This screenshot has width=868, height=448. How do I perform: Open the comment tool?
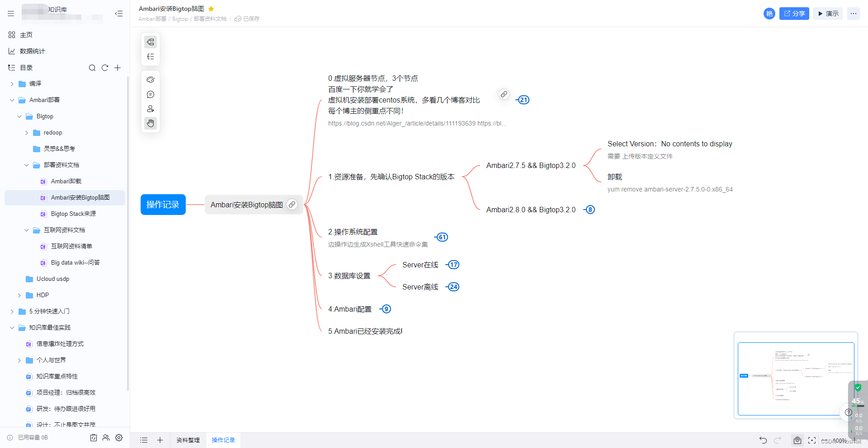(151, 94)
